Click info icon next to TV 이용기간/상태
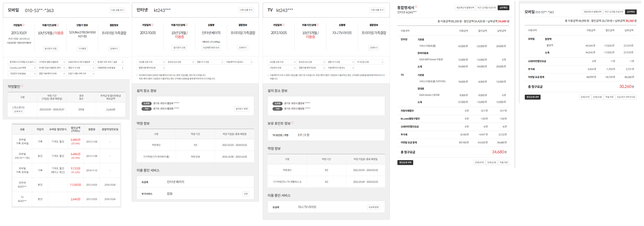This screenshot has width=644, height=226. point(318,25)
